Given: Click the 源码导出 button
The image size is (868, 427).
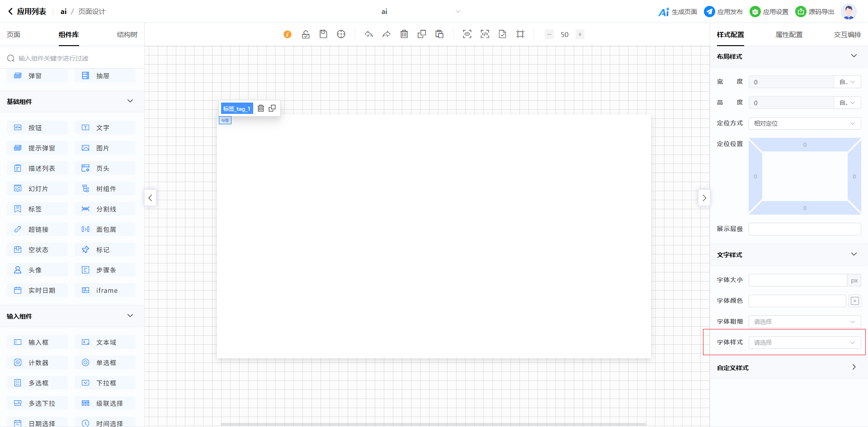Looking at the screenshot, I should coord(815,12).
